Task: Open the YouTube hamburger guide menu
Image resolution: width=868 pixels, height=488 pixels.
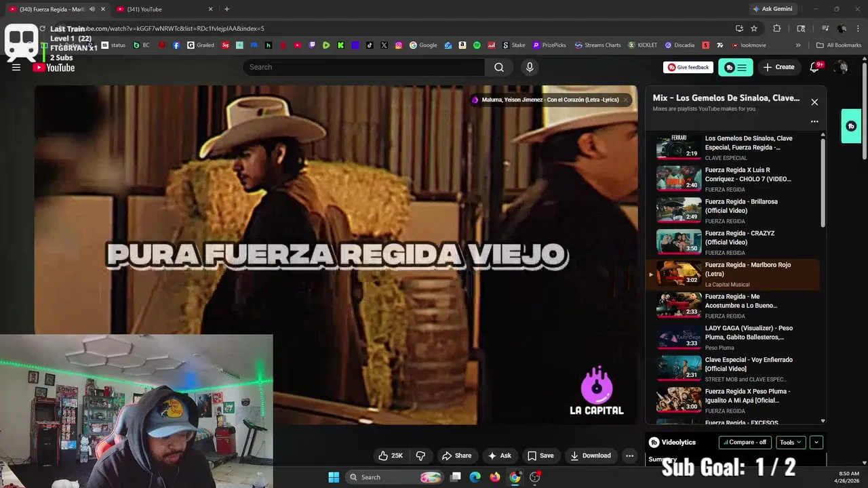Action: pos(16,67)
